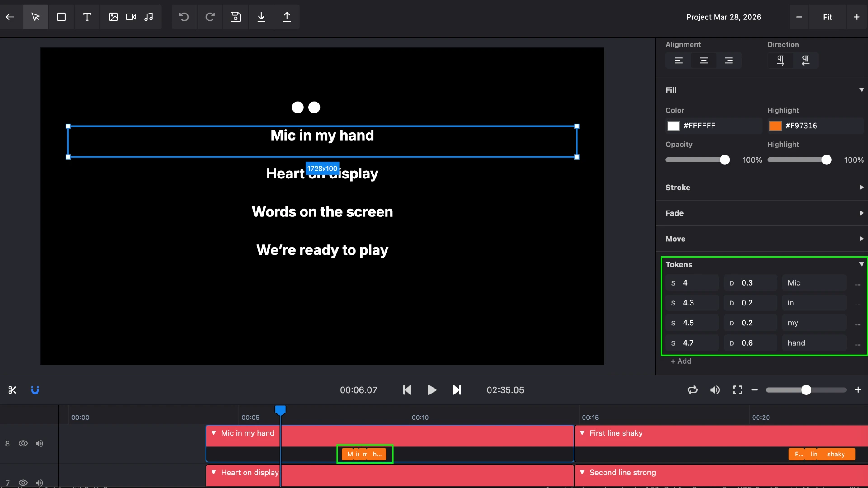
Task: Click the Fit zoom button
Action: (827, 17)
